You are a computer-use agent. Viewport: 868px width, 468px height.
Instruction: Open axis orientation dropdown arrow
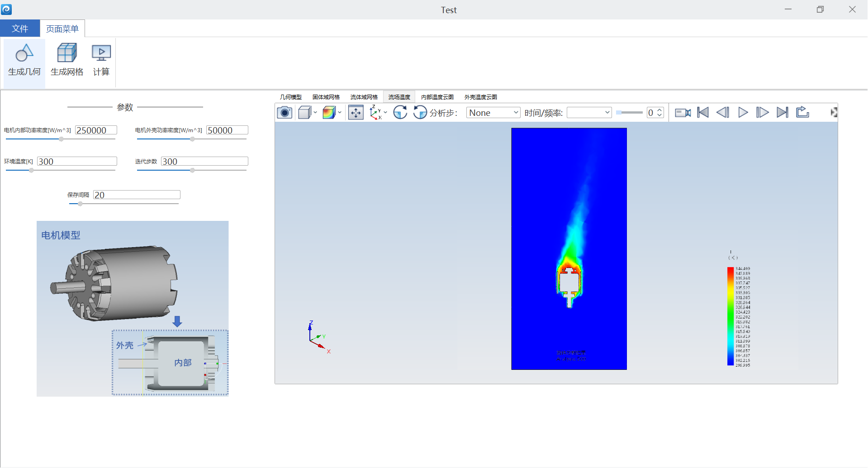tap(385, 113)
